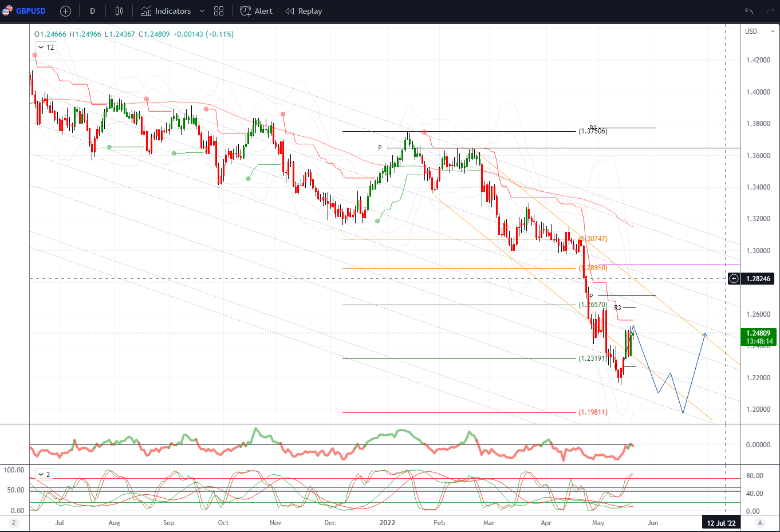The image size is (780, 532).
Task: Change the D timeframe interval
Action: 92,11
